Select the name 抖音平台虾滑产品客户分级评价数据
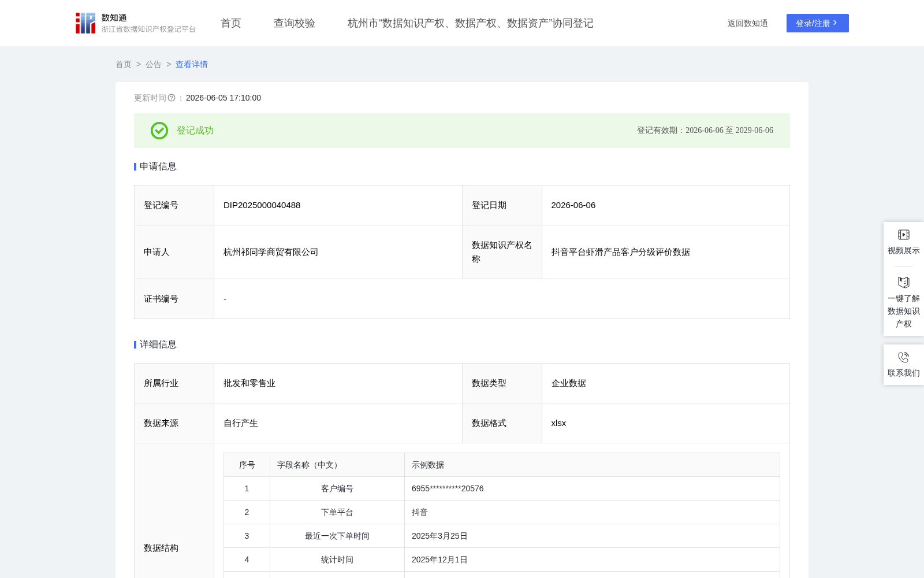The image size is (924, 578). [621, 252]
